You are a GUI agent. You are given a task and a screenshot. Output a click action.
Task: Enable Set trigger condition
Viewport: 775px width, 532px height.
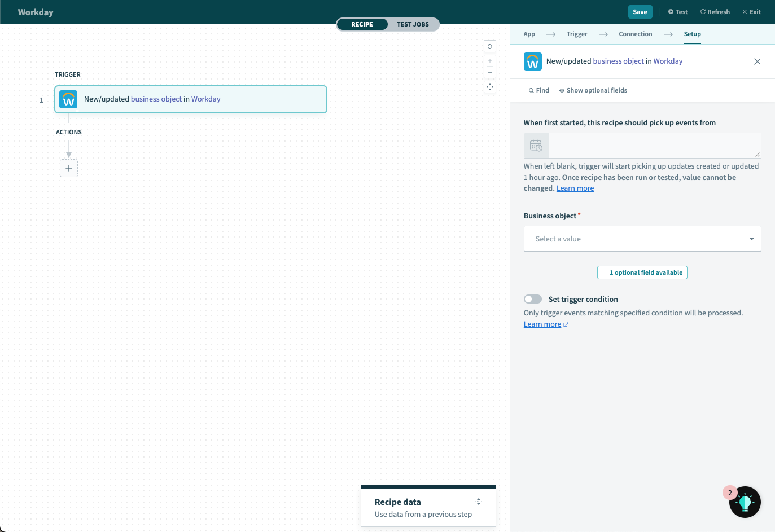532,298
